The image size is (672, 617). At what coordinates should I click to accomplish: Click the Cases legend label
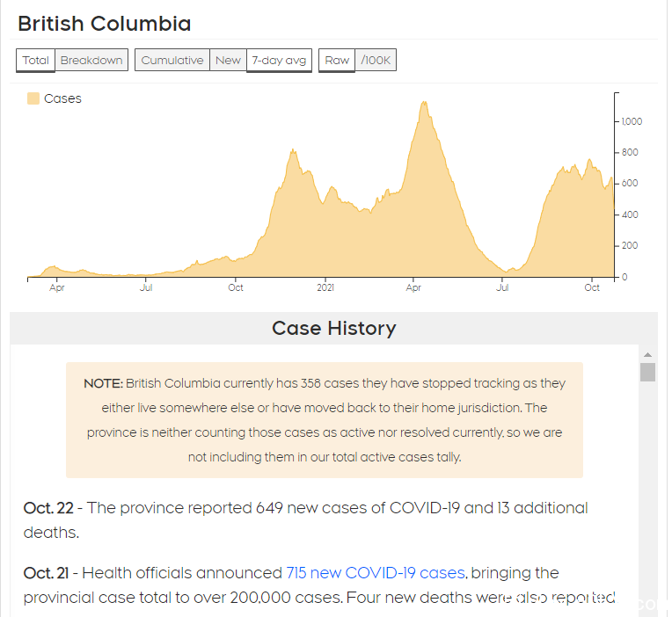point(62,98)
